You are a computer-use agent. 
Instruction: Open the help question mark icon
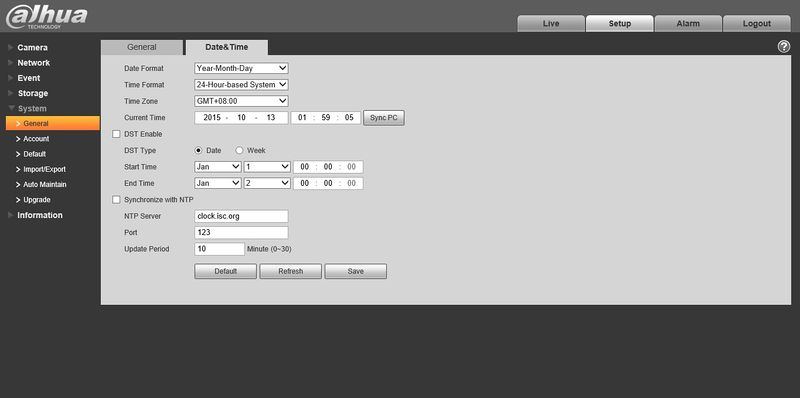point(784,47)
